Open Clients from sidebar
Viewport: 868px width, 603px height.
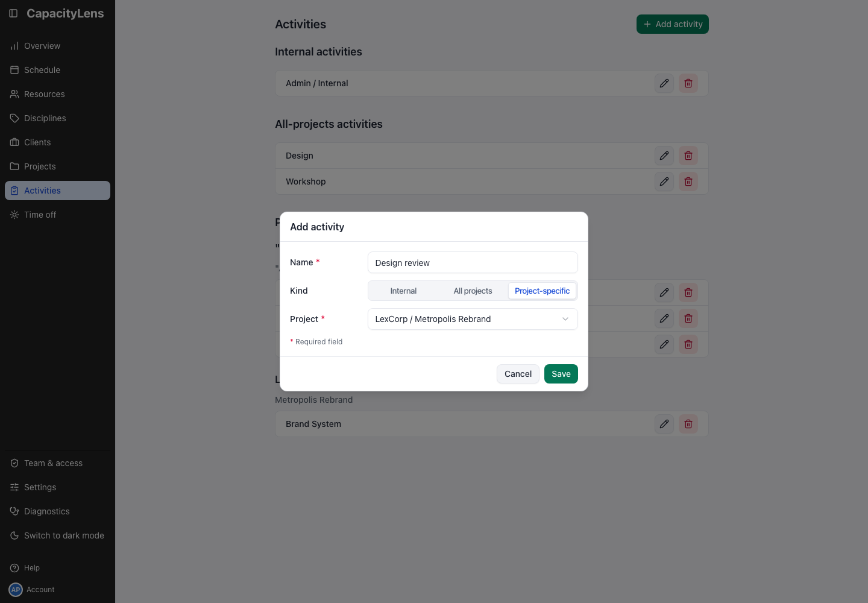pos(57,142)
